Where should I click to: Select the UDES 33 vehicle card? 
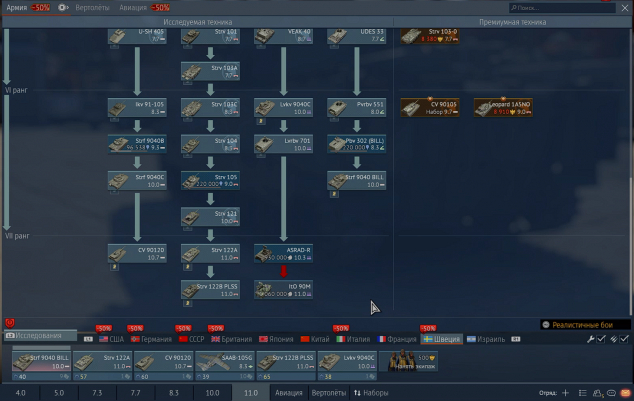357,36
